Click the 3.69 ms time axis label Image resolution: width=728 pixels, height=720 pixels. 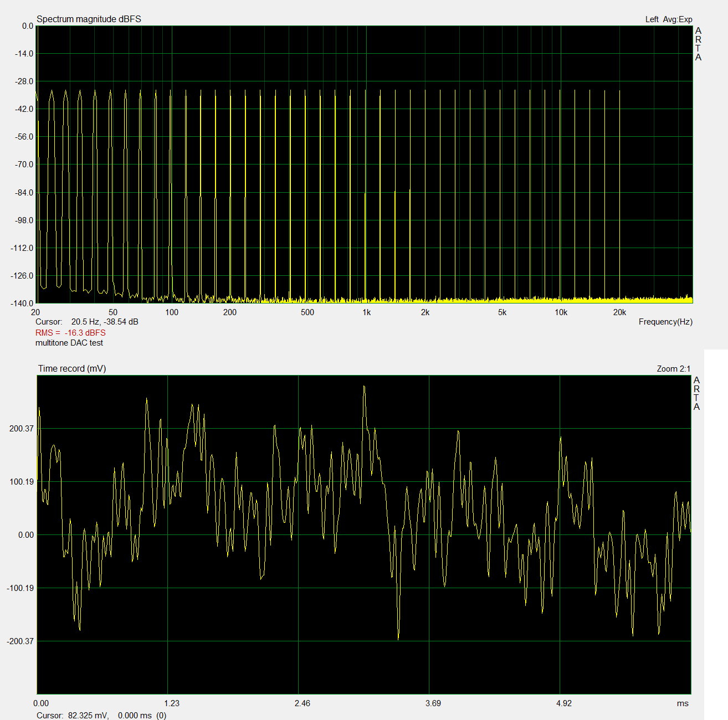coord(433,703)
